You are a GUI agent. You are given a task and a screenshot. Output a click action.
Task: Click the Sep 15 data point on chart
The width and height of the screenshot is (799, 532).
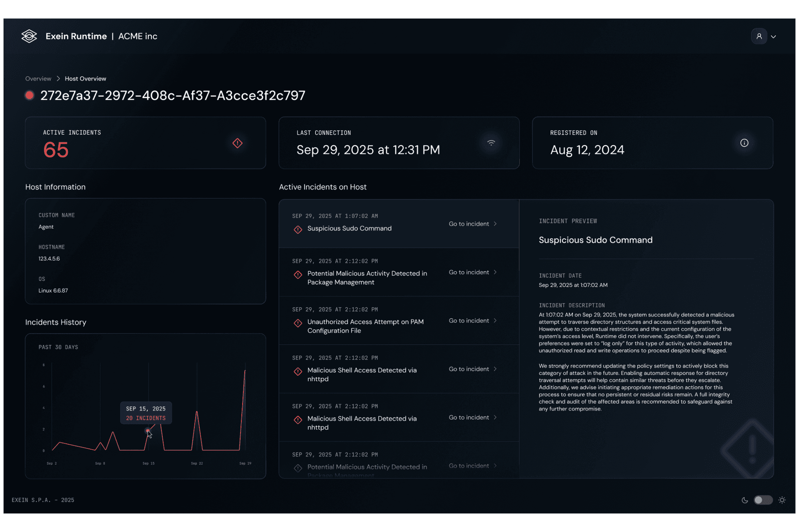[x=148, y=431]
